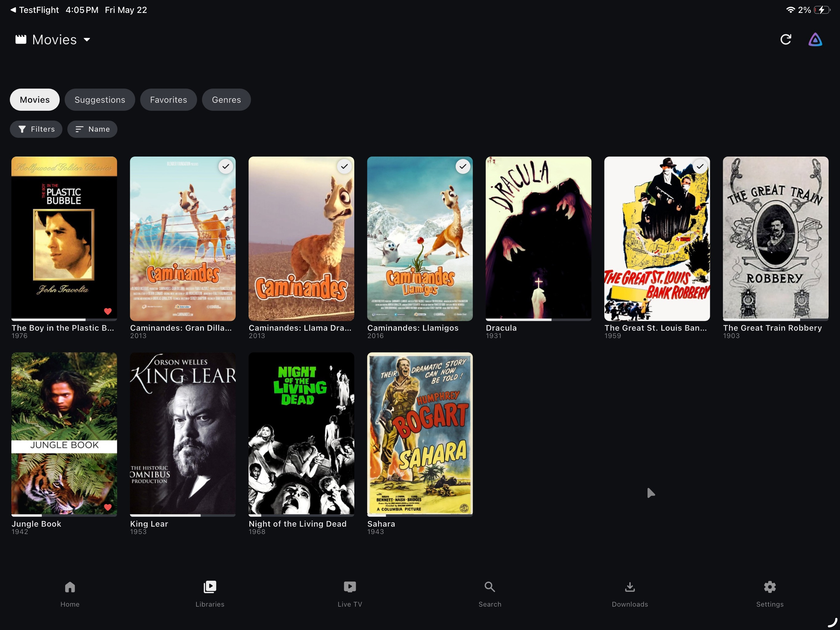Click the 'Caminandes: Gran Dilla...' title text
The height and width of the screenshot is (630, 840).
[181, 328]
